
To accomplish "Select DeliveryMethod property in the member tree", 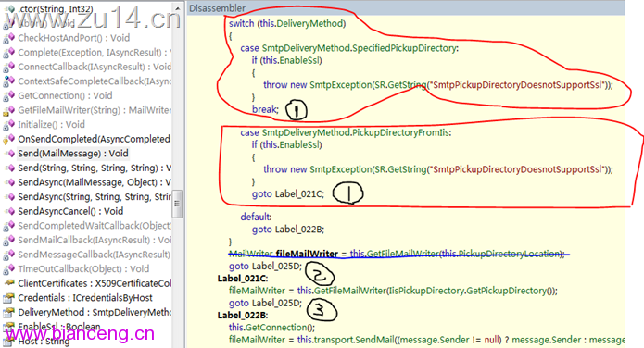I will click(95, 312).
